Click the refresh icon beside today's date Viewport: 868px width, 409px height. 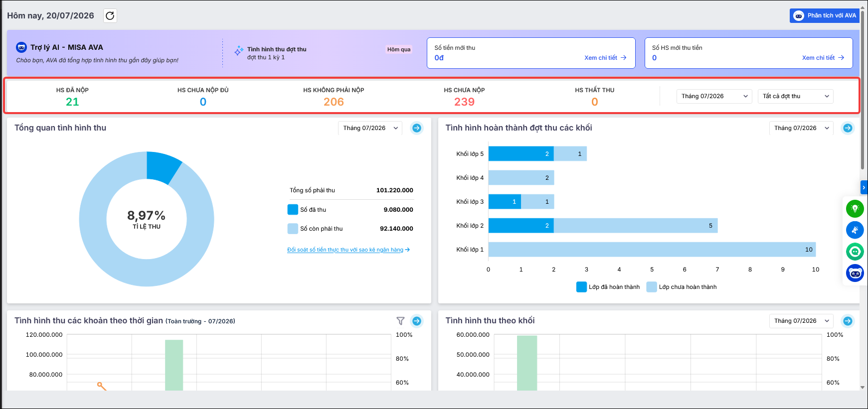(x=110, y=15)
